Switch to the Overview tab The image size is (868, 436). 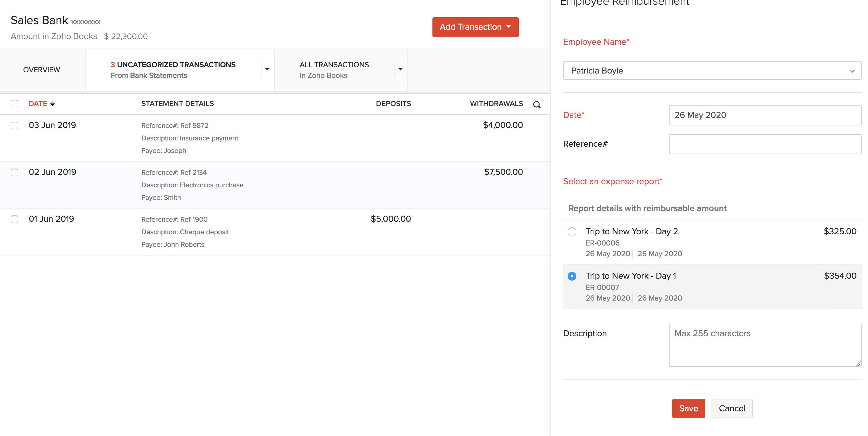[x=41, y=70]
